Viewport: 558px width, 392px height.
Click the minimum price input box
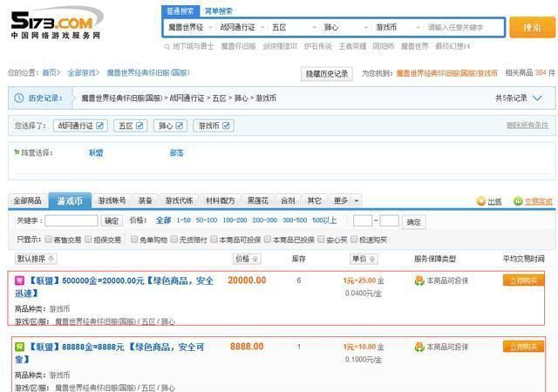click(x=363, y=221)
